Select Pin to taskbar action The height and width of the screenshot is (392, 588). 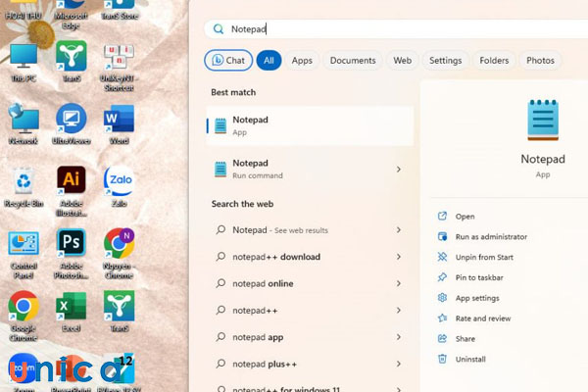tap(479, 277)
